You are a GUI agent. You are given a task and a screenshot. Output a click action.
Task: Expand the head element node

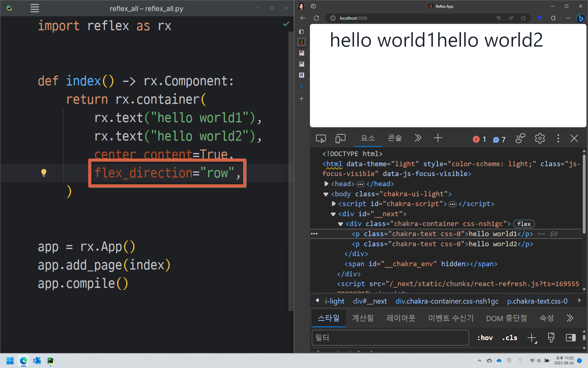[x=326, y=184]
